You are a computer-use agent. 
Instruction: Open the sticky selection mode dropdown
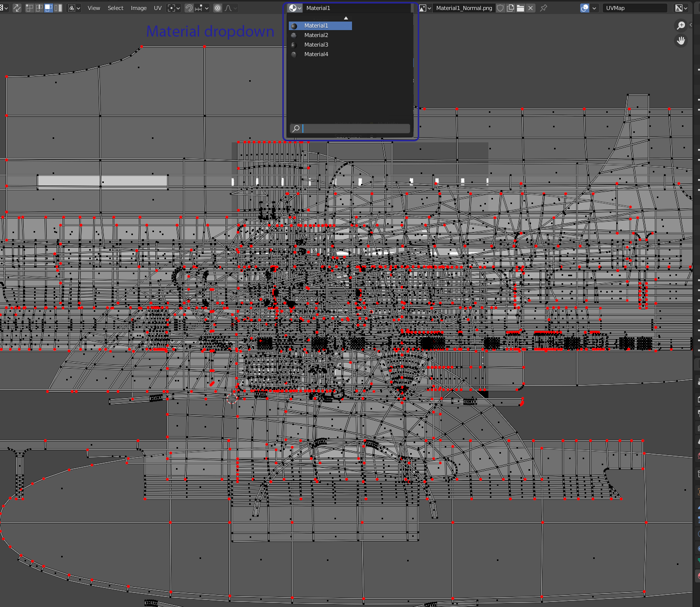74,8
